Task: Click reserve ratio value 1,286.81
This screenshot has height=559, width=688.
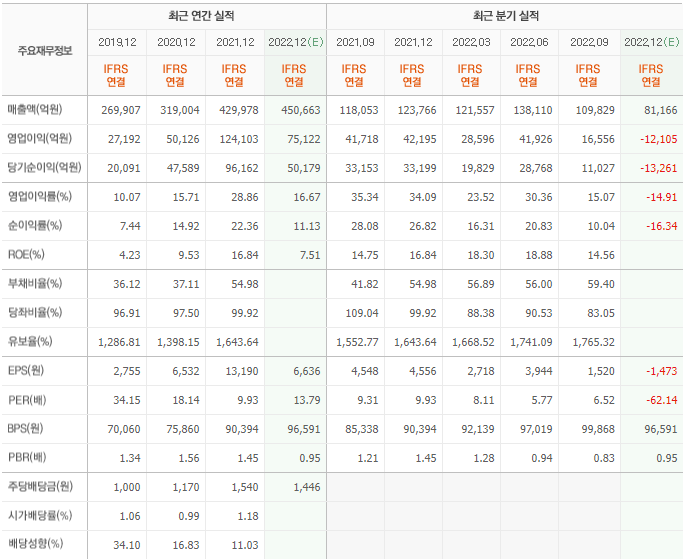Action: [x=119, y=342]
